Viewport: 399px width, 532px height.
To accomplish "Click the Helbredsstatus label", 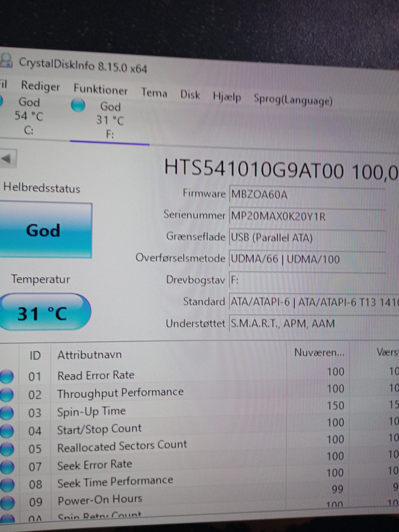I will pyautogui.click(x=42, y=188).
